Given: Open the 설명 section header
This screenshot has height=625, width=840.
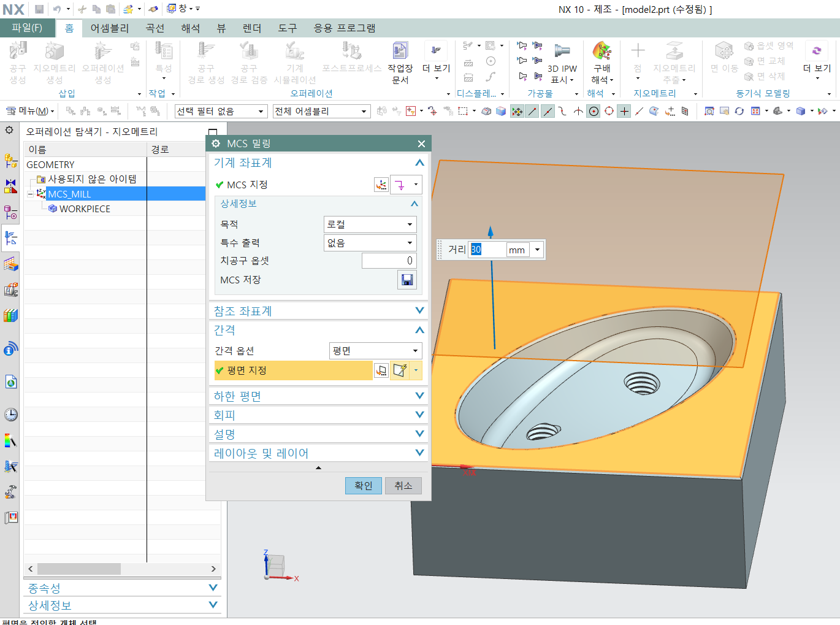Looking at the screenshot, I should tap(318, 434).
